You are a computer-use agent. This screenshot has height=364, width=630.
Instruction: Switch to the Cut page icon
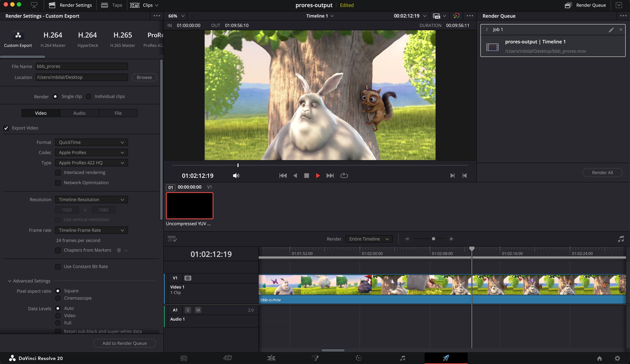click(227, 358)
